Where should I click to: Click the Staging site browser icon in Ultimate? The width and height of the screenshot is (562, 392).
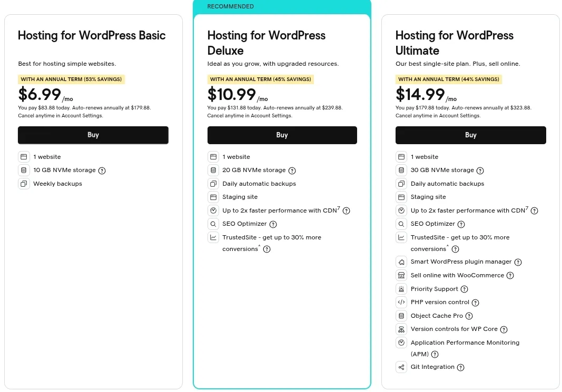tap(401, 197)
